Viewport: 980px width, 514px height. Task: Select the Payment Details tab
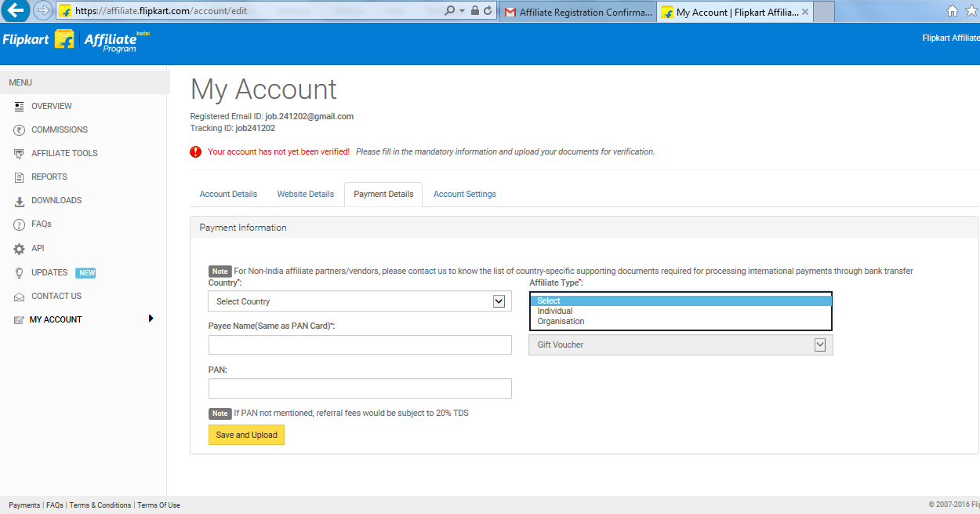pos(383,195)
